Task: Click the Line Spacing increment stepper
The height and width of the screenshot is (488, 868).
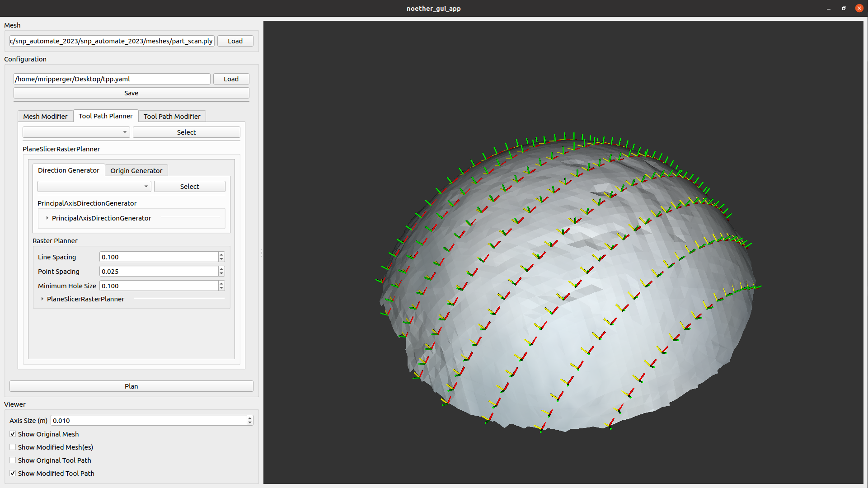Action: coord(222,254)
